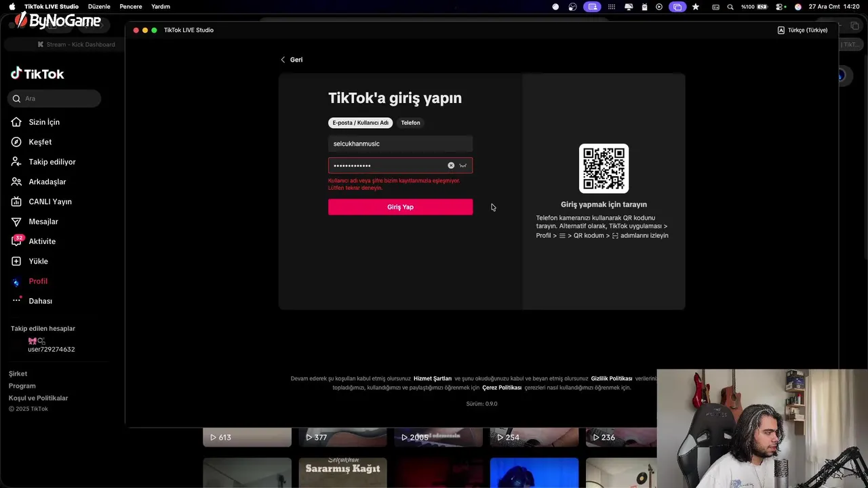Open the video thumbnail with 254 views
This screenshot has height=488, width=868.
(x=534, y=437)
